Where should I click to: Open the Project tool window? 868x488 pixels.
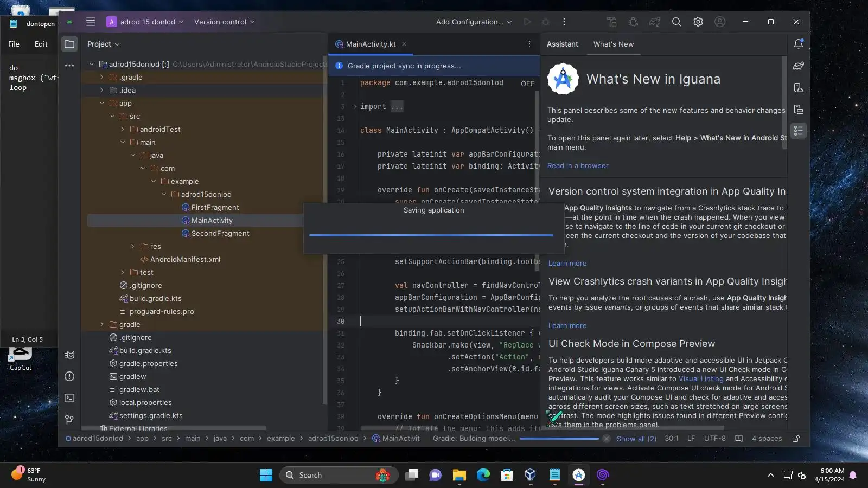[69, 44]
